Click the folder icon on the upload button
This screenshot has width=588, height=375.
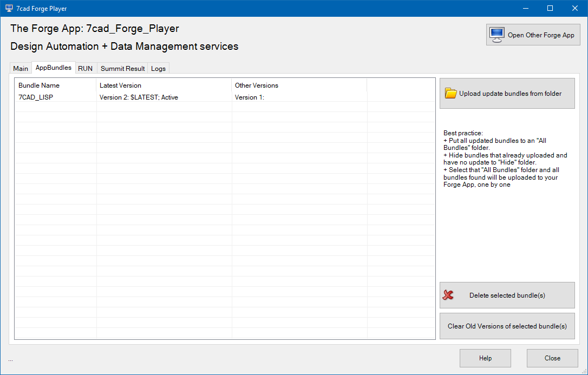(450, 93)
